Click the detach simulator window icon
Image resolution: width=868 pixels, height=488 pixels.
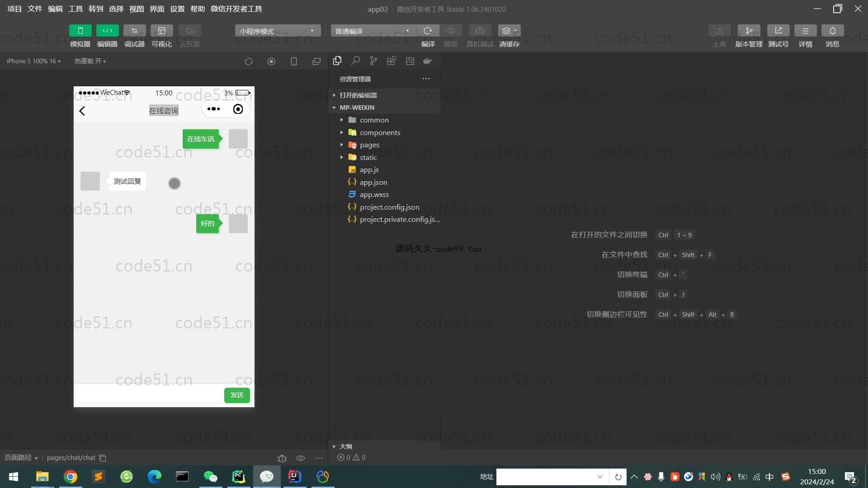tap(316, 61)
